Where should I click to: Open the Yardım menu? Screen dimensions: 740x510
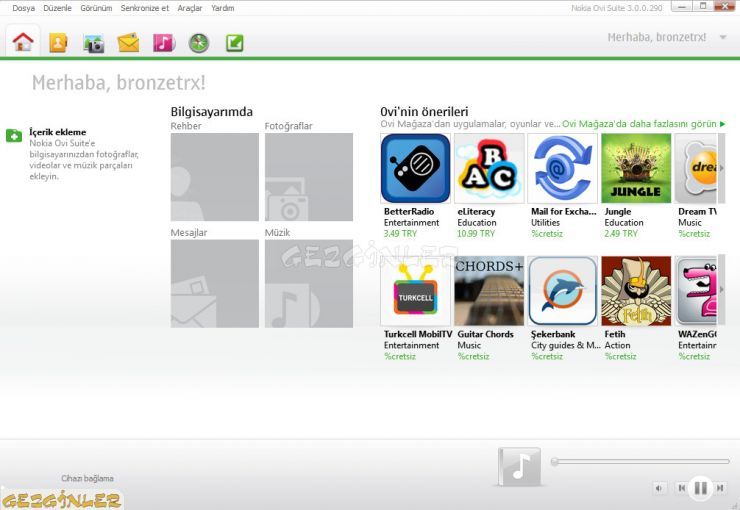(223, 8)
